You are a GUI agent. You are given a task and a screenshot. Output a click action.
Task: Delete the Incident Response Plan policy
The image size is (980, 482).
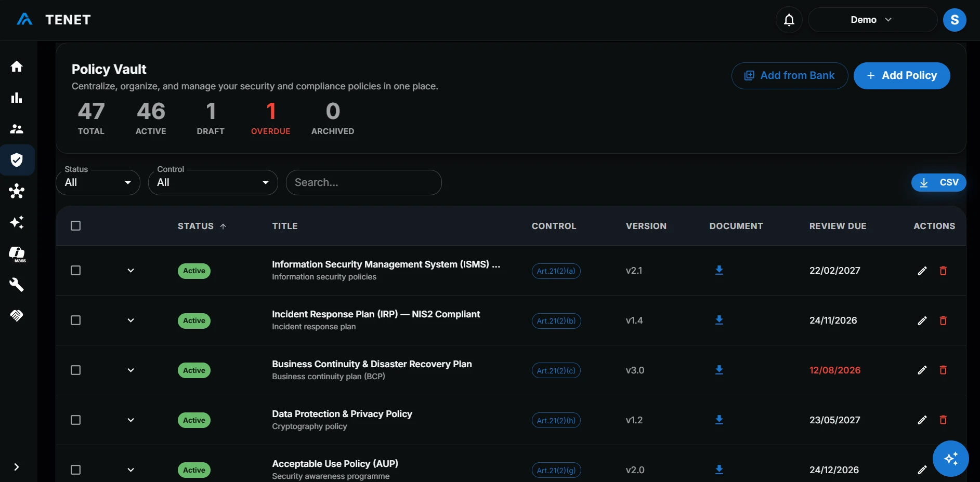[943, 320]
